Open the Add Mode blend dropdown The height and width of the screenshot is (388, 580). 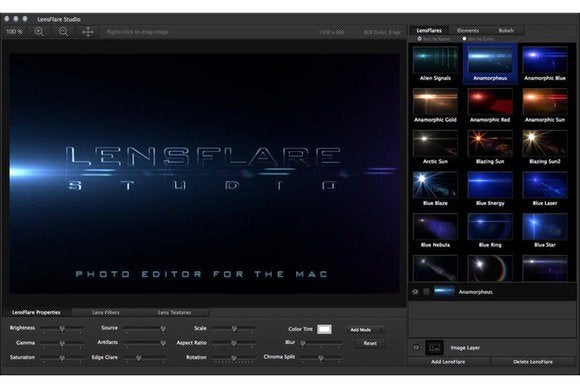365,330
